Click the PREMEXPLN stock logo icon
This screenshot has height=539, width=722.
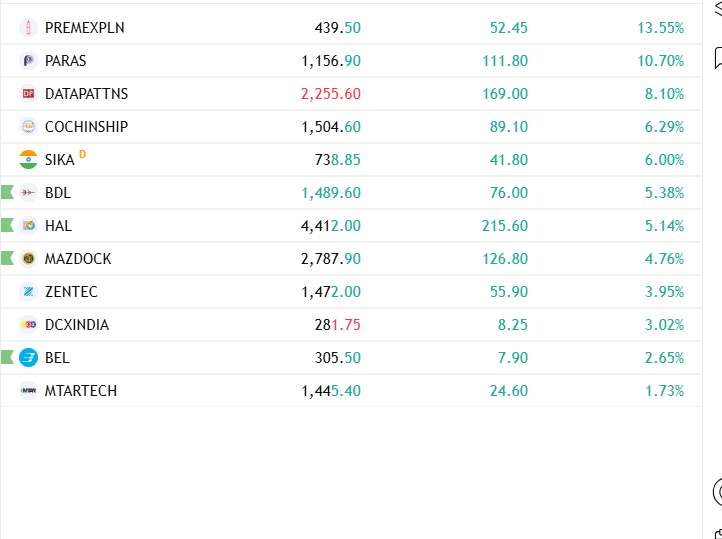click(28, 28)
